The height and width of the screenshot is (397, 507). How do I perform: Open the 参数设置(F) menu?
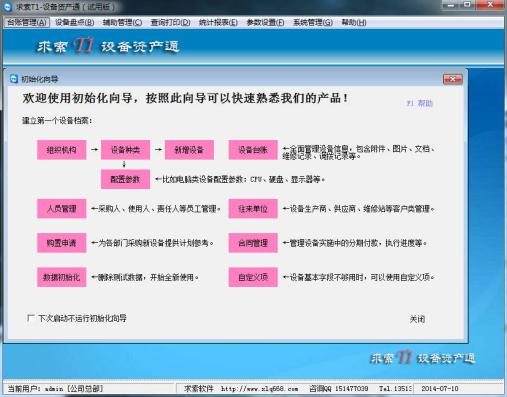click(x=265, y=22)
